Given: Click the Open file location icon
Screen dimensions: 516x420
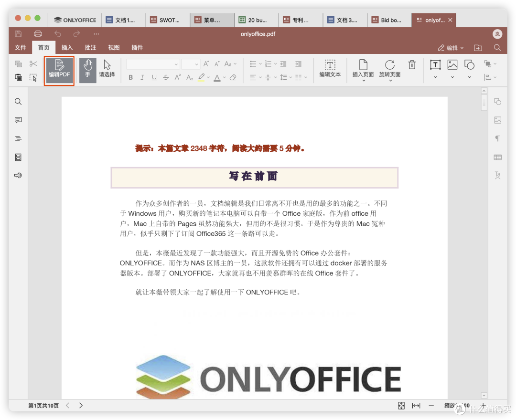Looking at the screenshot, I should [x=478, y=48].
